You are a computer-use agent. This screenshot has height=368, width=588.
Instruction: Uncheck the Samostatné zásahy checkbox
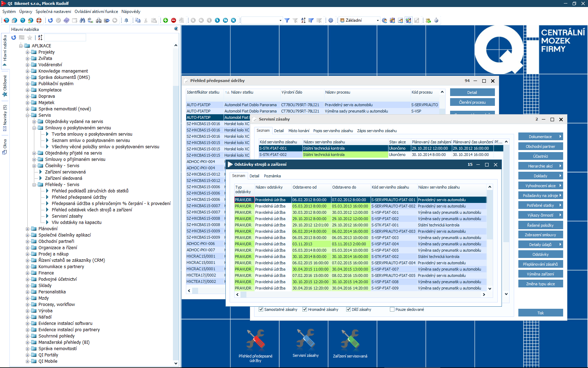(261, 309)
